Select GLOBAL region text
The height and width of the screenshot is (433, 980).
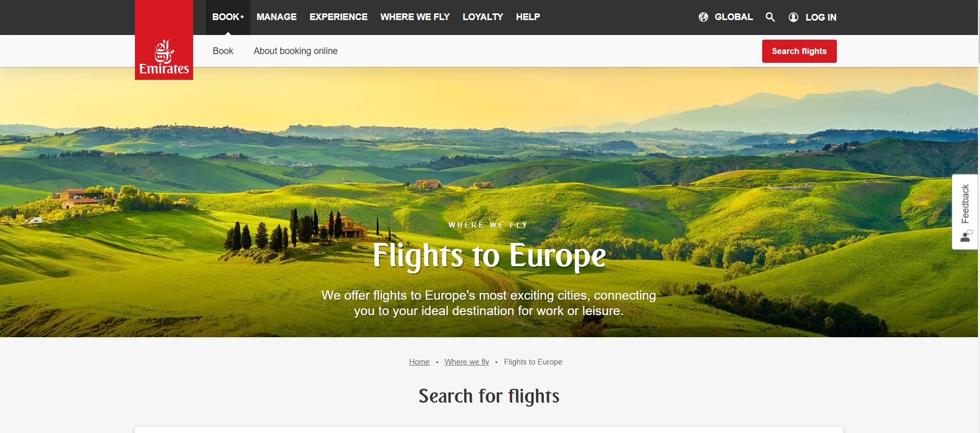pyautogui.click(x=734, y=17)
